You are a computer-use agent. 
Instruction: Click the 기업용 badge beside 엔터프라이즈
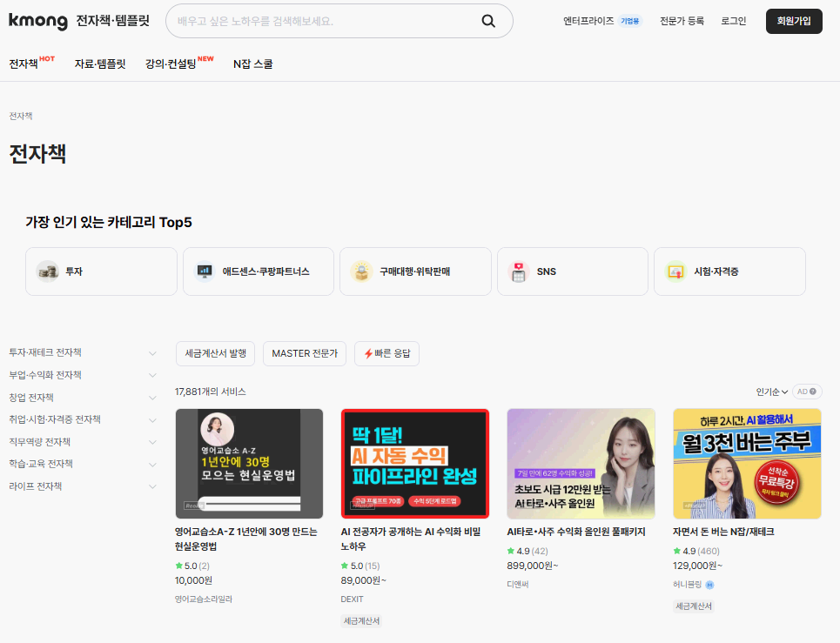tap(629, 21)
